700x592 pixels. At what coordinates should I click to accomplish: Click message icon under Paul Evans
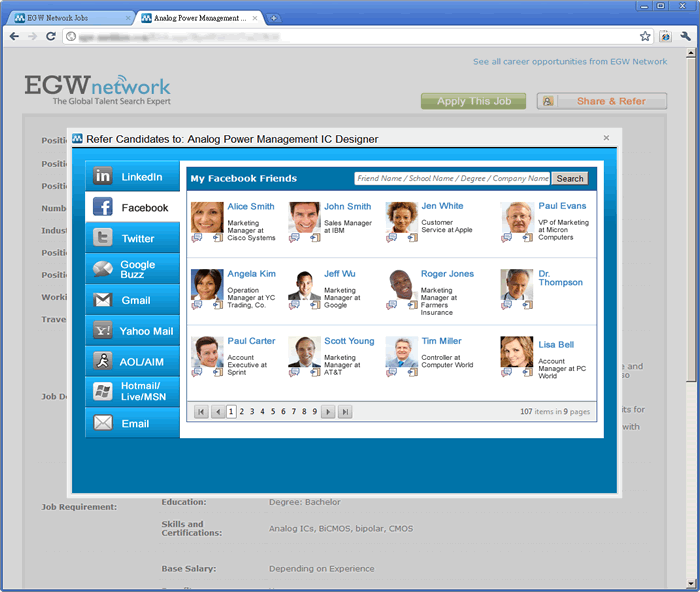click(506, 238)
